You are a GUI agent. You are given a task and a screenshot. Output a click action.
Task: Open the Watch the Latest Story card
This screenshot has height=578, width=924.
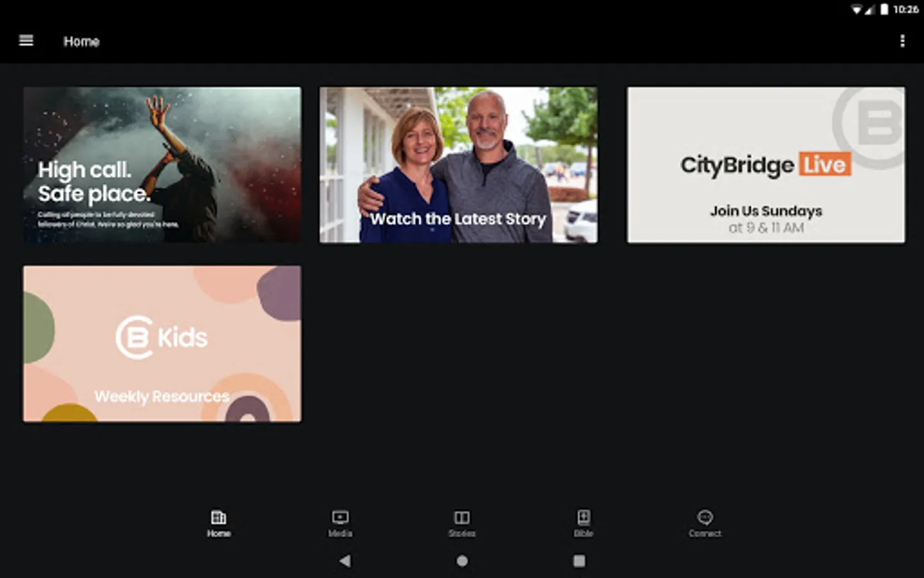click(458, 165)
